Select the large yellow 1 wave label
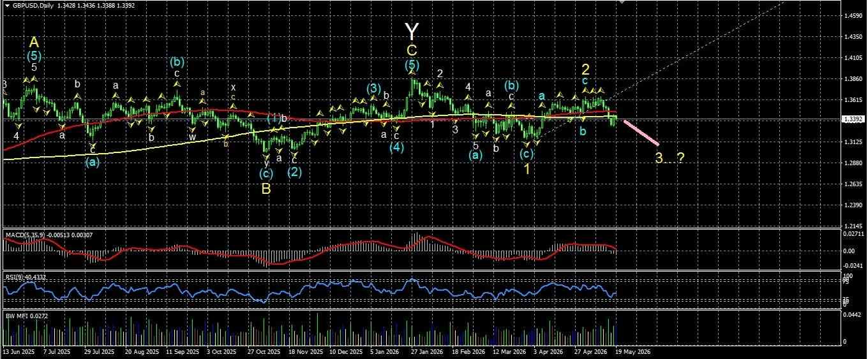This screenshot has height=359, width=868. pyautogui.click(x=527, y=169)
